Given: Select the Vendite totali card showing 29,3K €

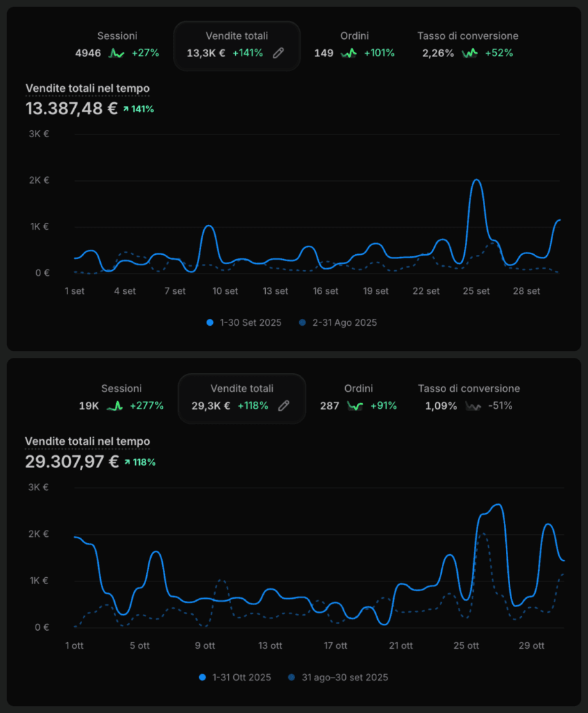Looking at the screenshot, I should click(241, 398).
